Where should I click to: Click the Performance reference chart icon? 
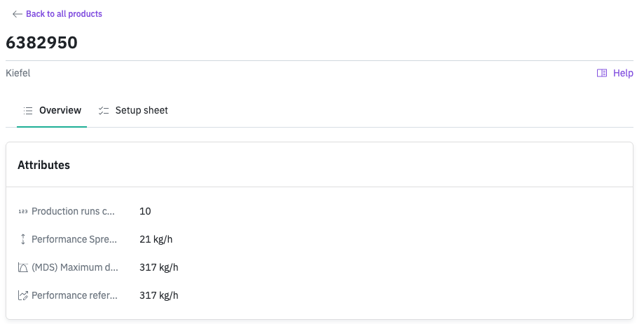pos(23,296)
